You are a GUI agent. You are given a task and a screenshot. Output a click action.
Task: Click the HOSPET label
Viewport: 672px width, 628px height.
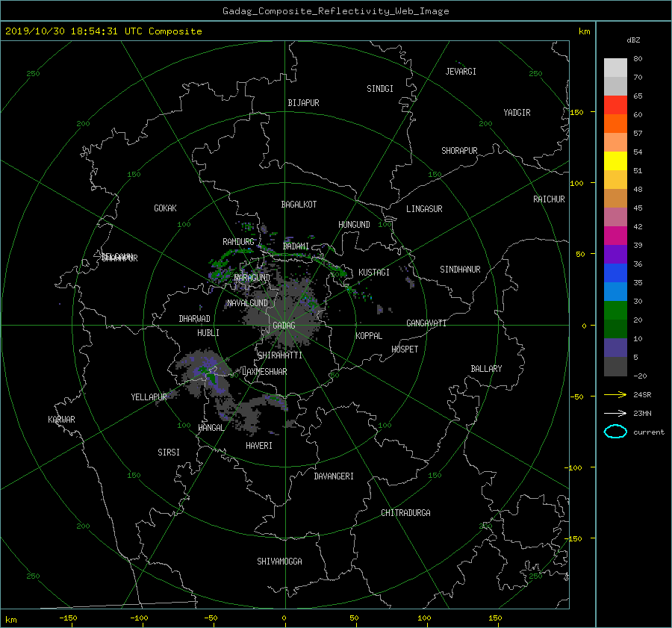coord(405,349)
